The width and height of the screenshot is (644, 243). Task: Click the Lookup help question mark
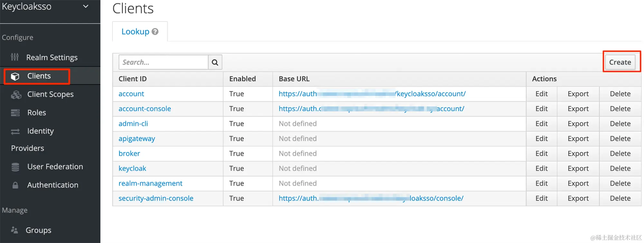155,32
